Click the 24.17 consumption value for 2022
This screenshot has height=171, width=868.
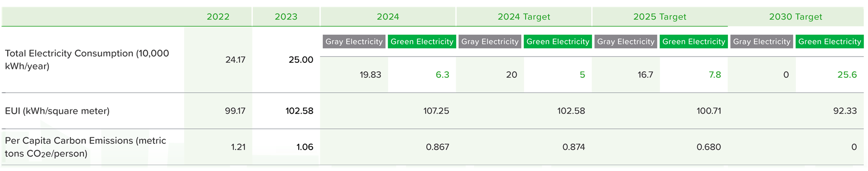(236, 60)
